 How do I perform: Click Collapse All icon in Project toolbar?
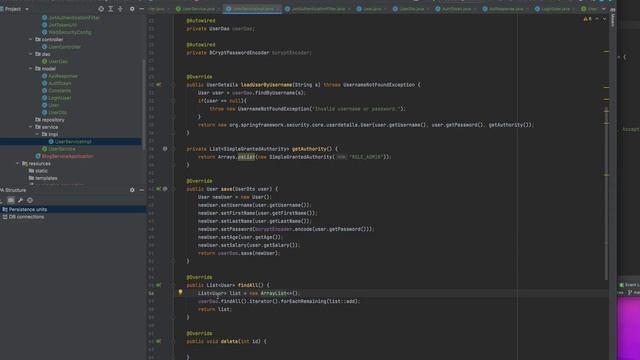click(120, 9)
